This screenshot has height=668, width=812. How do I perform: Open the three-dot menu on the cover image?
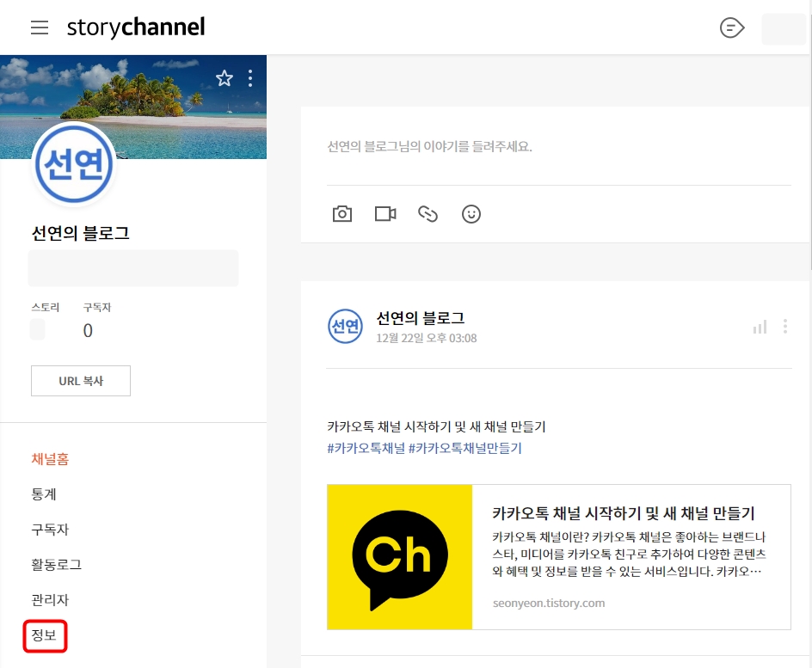click(x=250, y=78)
